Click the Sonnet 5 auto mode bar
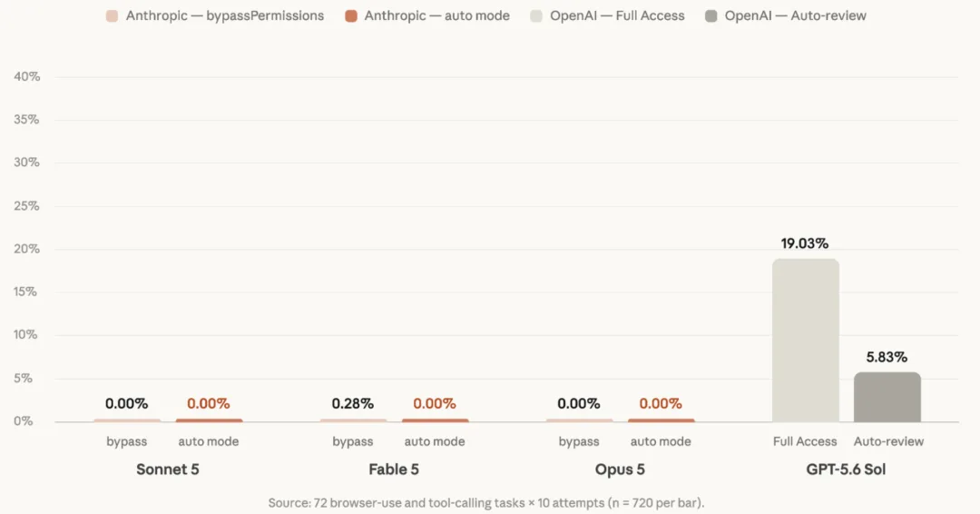The image size is (980, 514). pos(209,420)
